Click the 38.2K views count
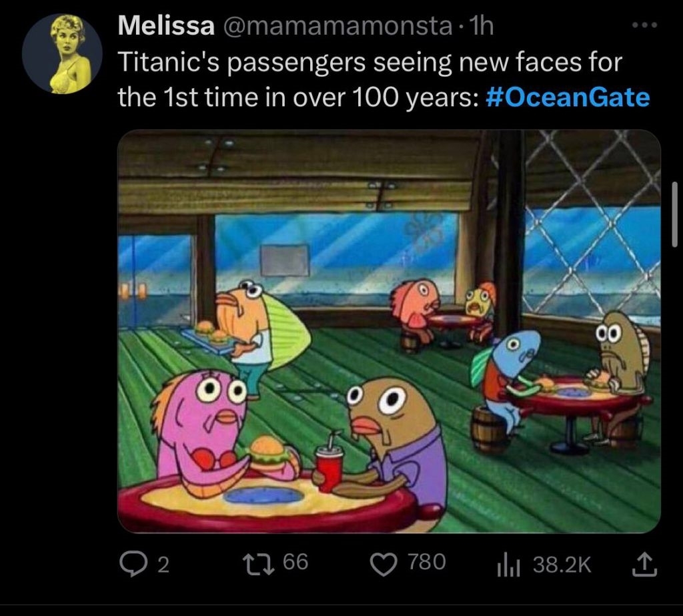Screen dimensions: 683x616 pos(562,565)
